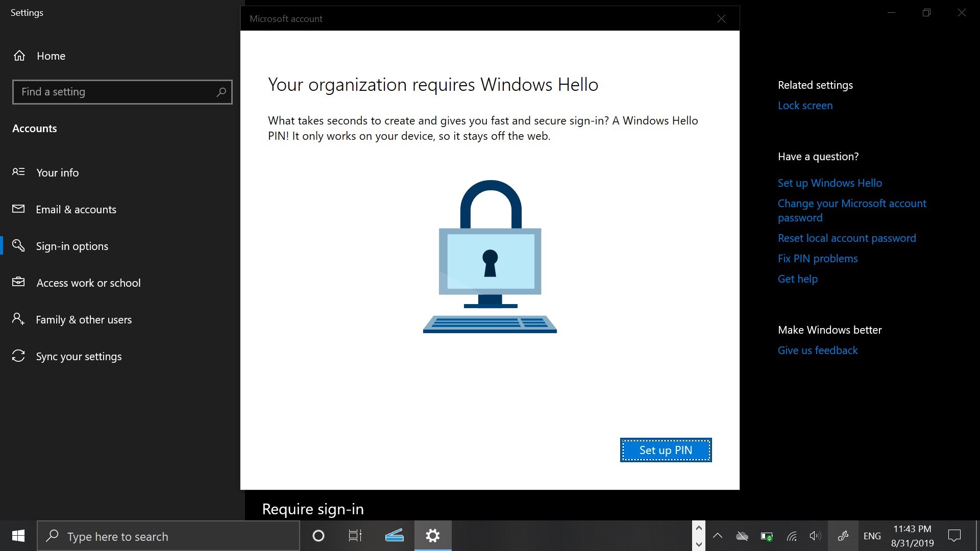This screenshot has width=980, height=551.
Task: Switch the ENG input language indicator
Action: 872,536
